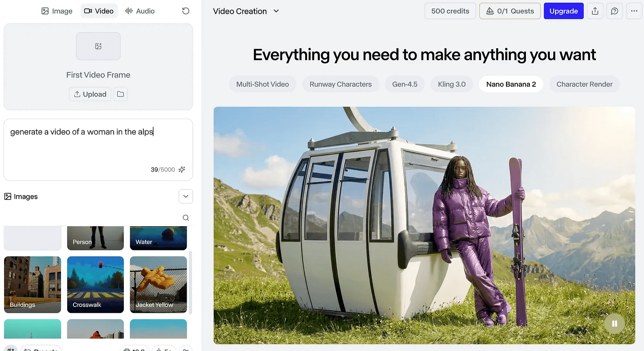Image resolution: width=644 pixels, height=351 pixels.
Task: Switch to the Image tab
Action: [57, 11]
